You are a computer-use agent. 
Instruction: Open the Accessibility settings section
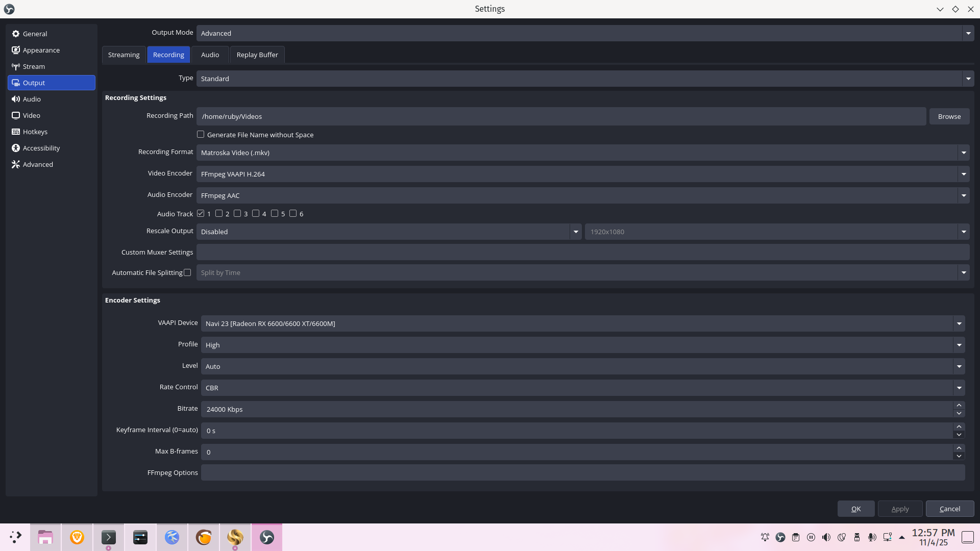coord(41,148)
